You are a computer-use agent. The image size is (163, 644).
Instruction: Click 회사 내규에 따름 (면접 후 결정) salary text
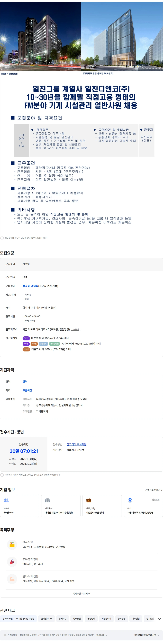tap(40, 308)
